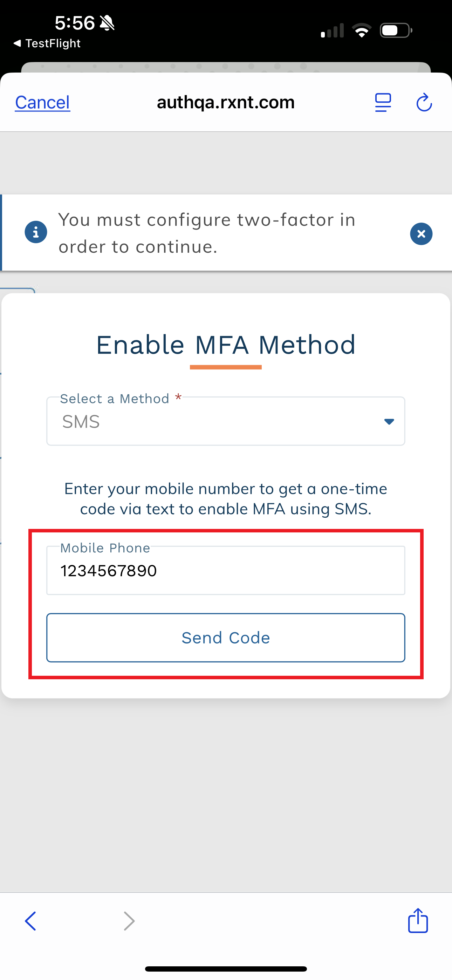The height and width of the screenshot is (980, 452).
Task: Click the Enable MFA Method heading
Action: click(226, 345)
